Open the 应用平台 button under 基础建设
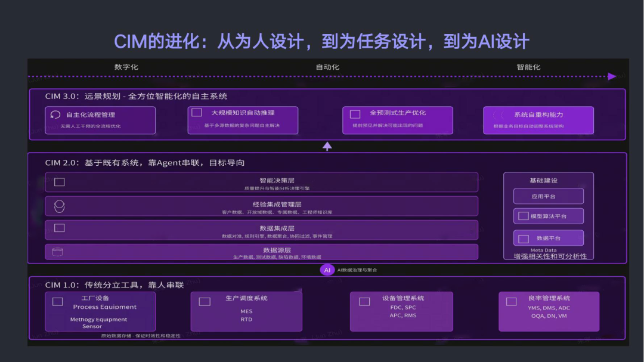The width and height of the screenshot is (644, 362). click(x=548, y=196)
